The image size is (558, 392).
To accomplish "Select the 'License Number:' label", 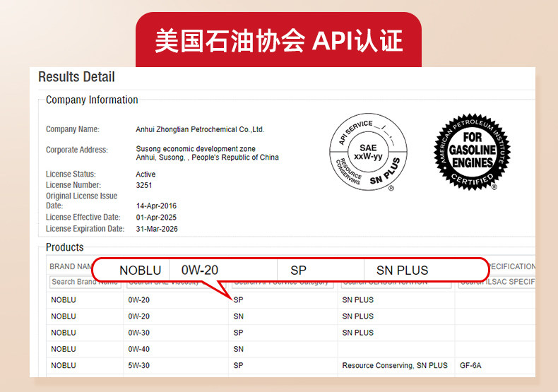I will (73, 185).
